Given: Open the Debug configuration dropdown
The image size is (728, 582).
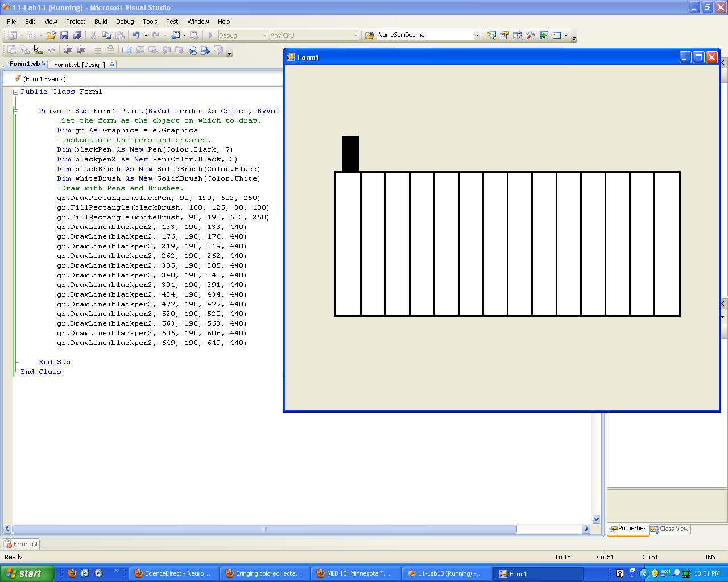Looking at the screenshot, I should click(x=264, y=35).
